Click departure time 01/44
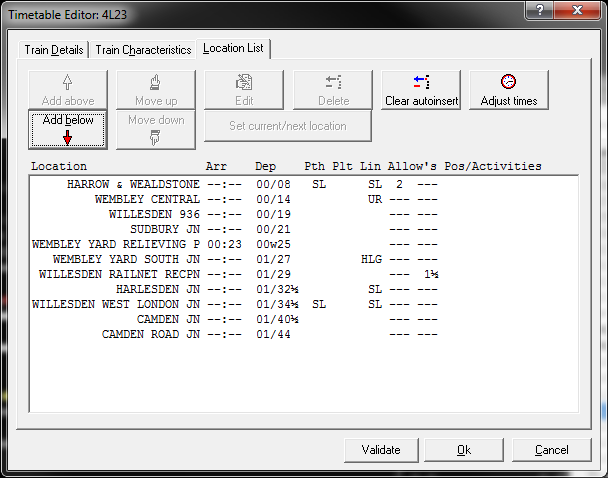Image resolution: width=608 pixels, height=478 pixels. pyautogui.click(x=273, y=335)
